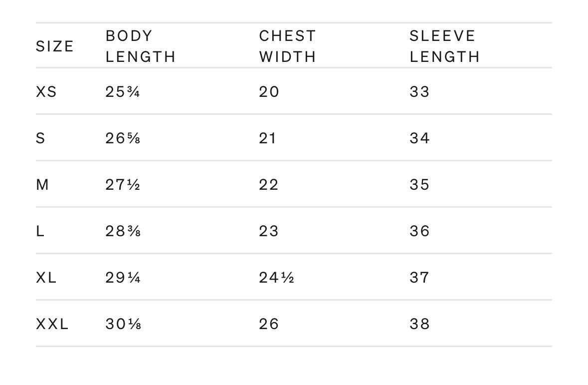Click the SIZE column header
588x385 pixels.
coord(55,46)
